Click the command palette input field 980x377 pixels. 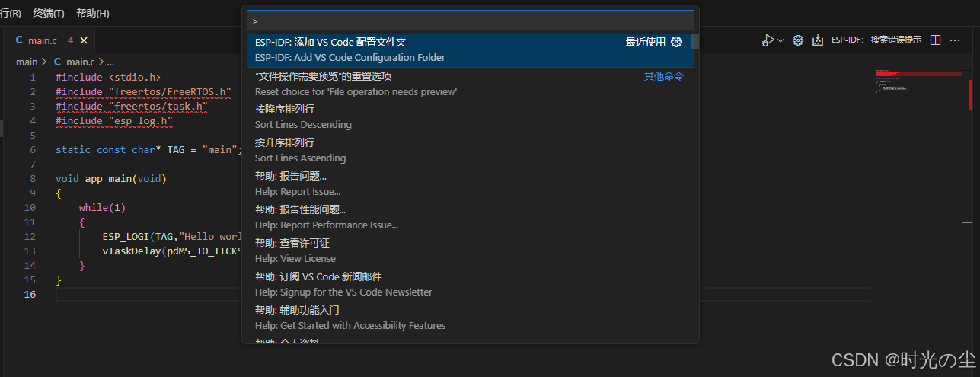click(471, 21)
